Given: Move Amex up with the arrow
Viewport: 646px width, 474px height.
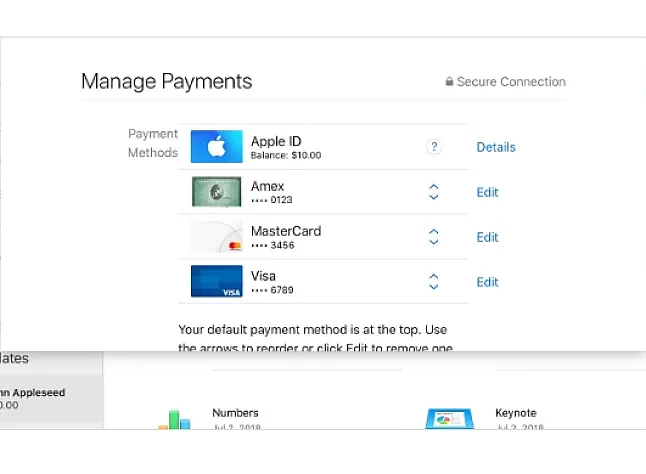Looking at the screenshot, I should point(433,187).
